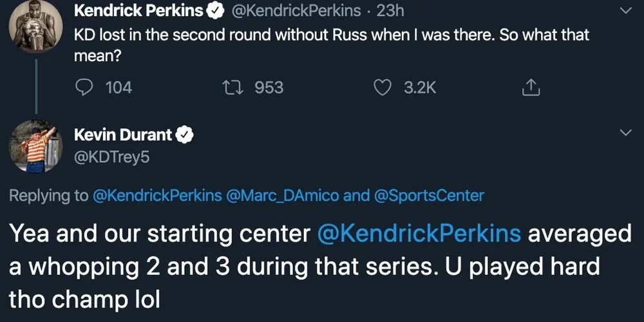Click Kevin Durant's verified badge

pyautogui.click(x=185, y=135)
